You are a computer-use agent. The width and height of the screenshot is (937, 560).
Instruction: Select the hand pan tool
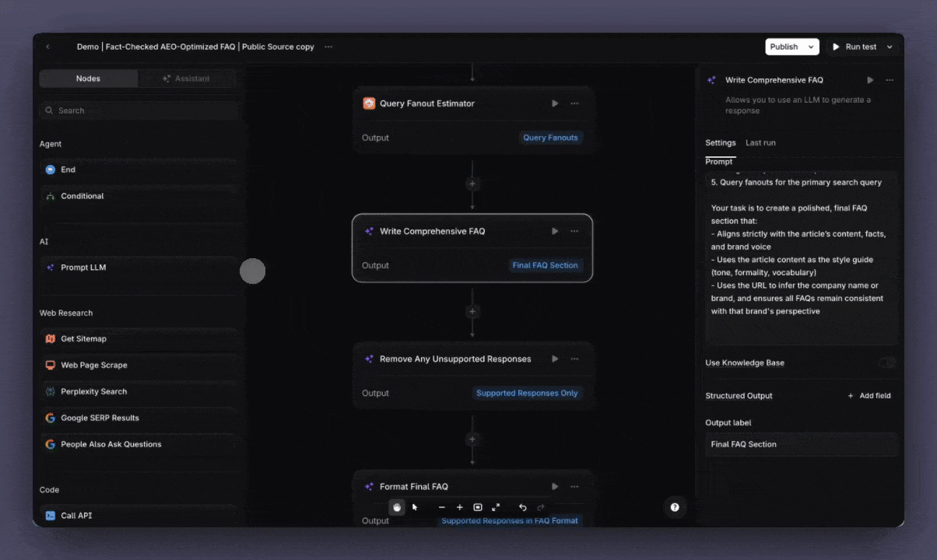(397, 507)
